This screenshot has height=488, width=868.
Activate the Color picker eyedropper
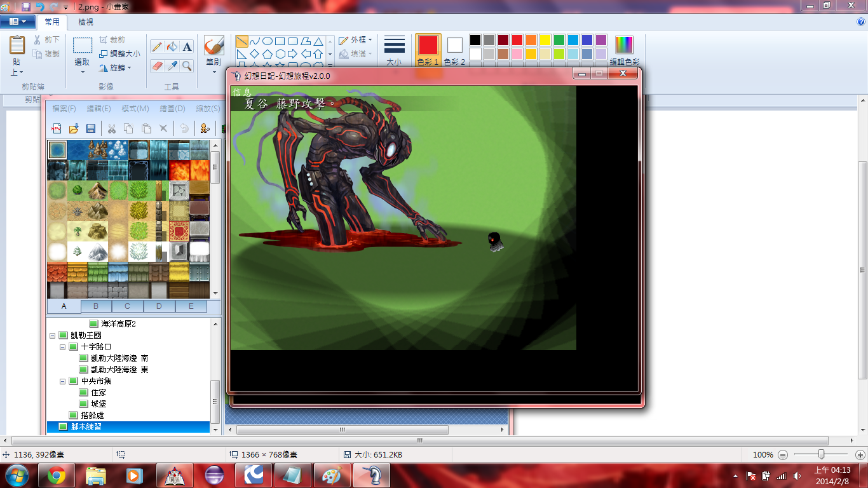172,65
